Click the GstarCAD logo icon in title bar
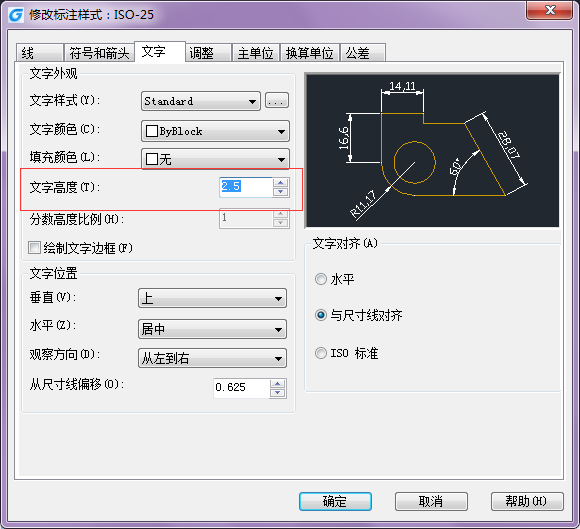The width and height of the screenshot is (580, 529). (16, 15)
